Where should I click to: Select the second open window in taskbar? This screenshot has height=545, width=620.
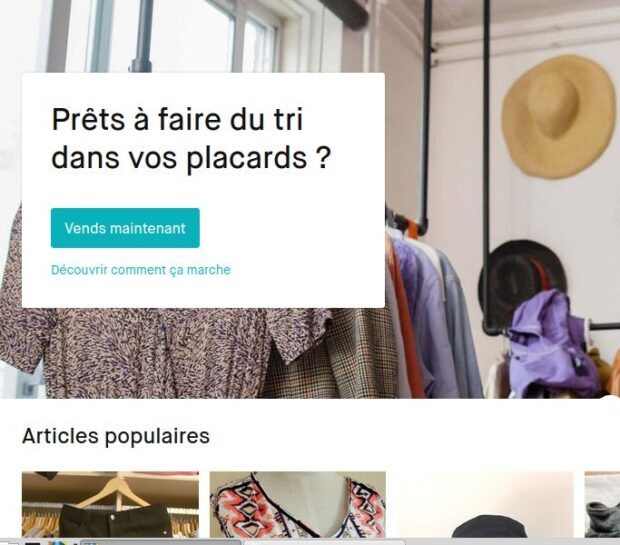point(324,542)
